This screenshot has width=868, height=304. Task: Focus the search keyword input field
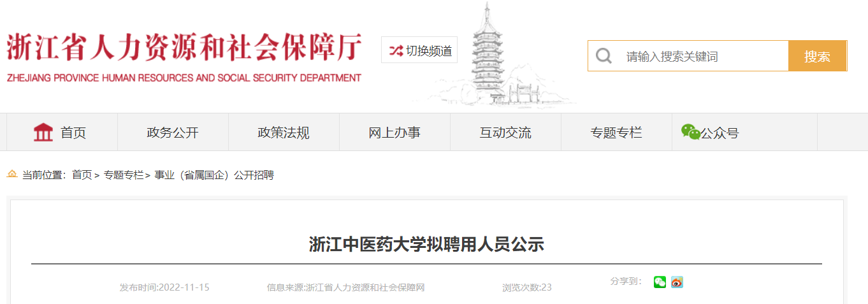pos(703,56)
